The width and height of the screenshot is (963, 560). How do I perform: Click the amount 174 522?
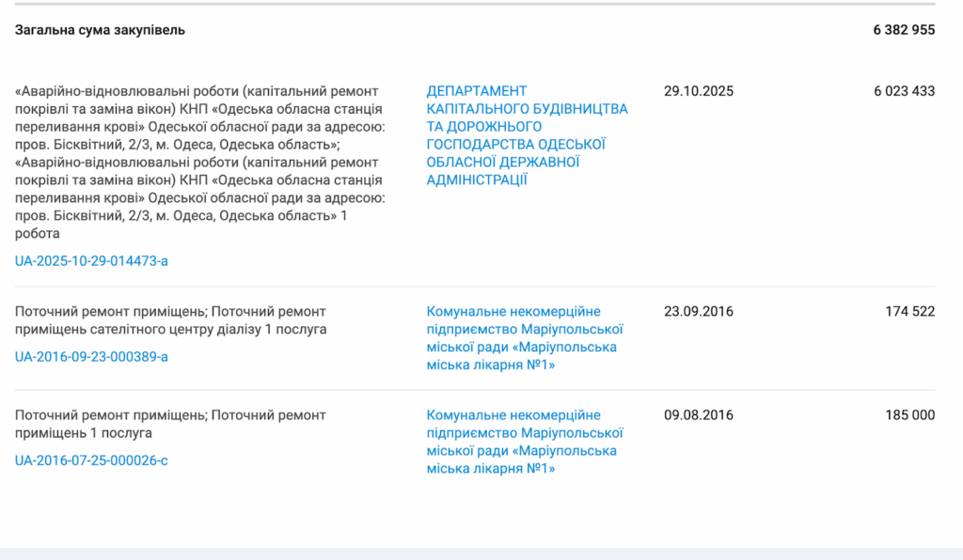(909, 311)
